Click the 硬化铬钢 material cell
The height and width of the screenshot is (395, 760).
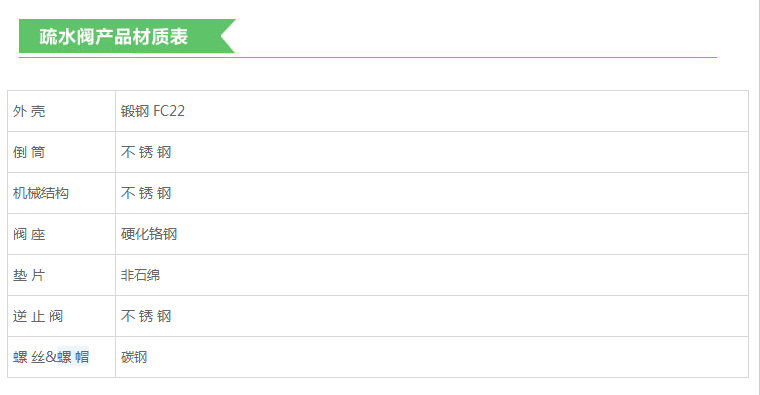[432, 234]
